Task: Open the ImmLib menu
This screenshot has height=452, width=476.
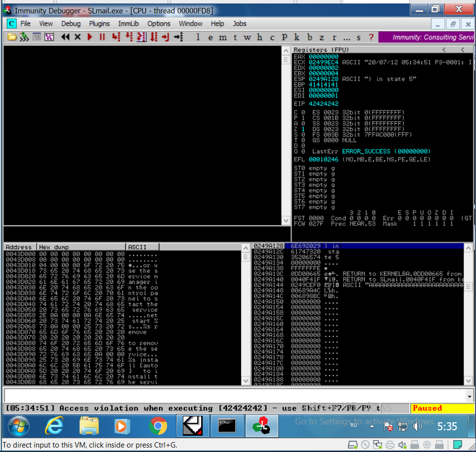Action: click(129, 23)
